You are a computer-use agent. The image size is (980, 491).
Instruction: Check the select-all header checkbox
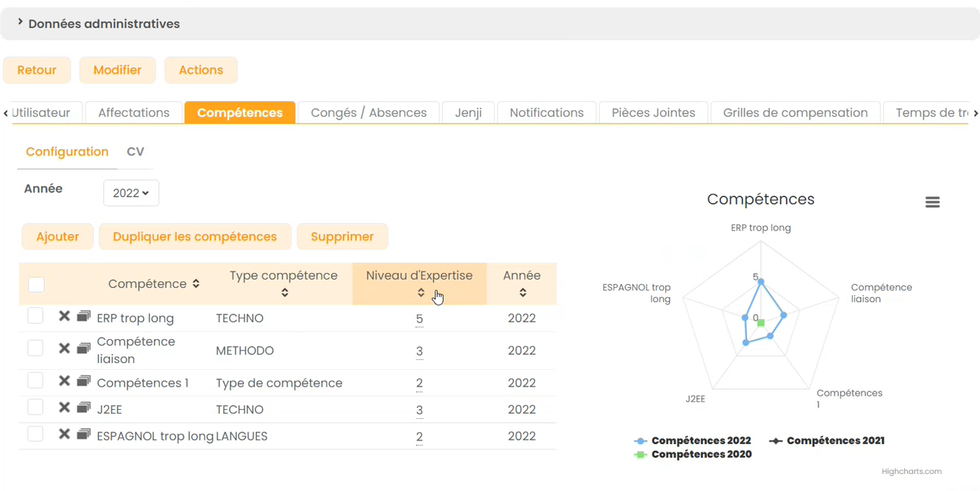click(x=36, y=284)
